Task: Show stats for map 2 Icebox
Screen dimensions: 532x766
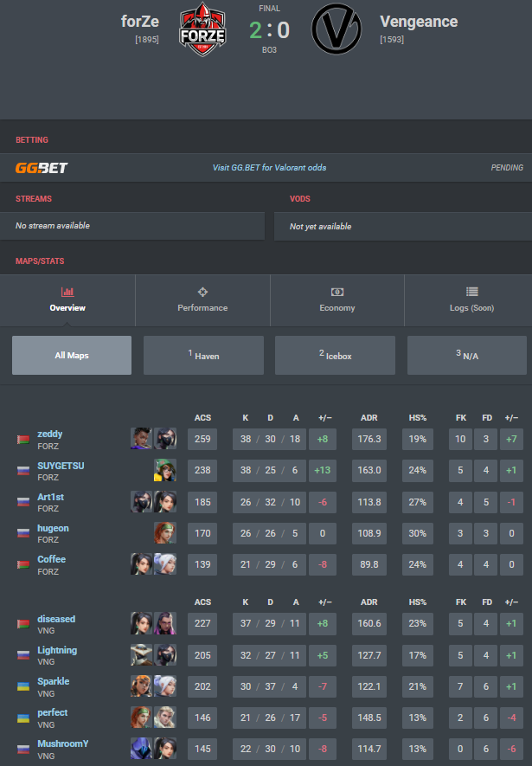Action: [x=336, y=355]
